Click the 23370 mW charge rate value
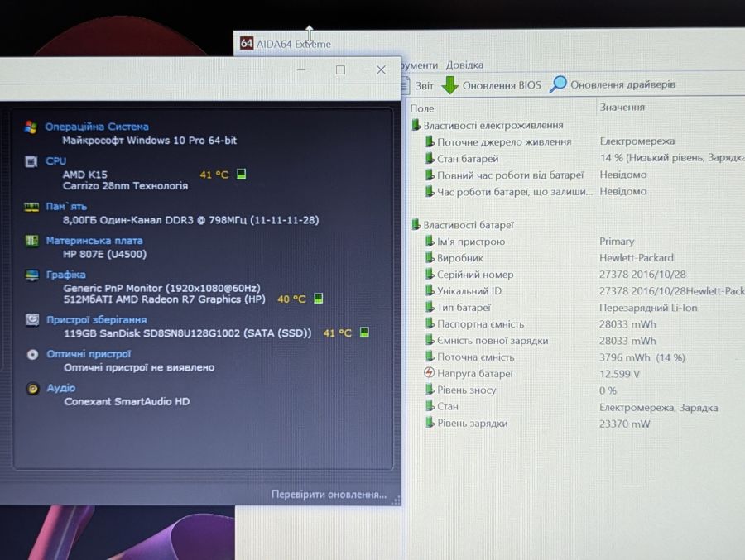 pyautogui.click(x=624, y=424)
